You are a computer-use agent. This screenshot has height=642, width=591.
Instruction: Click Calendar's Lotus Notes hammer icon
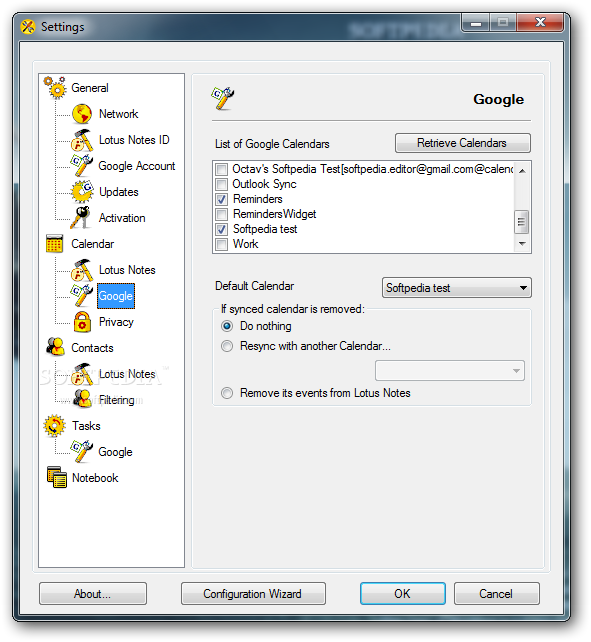pyautogui.click(x=82, y=270)
